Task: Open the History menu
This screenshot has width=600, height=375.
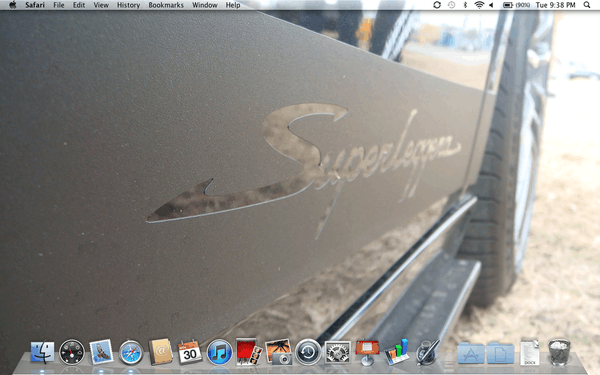Action: [x=128, y=5]
